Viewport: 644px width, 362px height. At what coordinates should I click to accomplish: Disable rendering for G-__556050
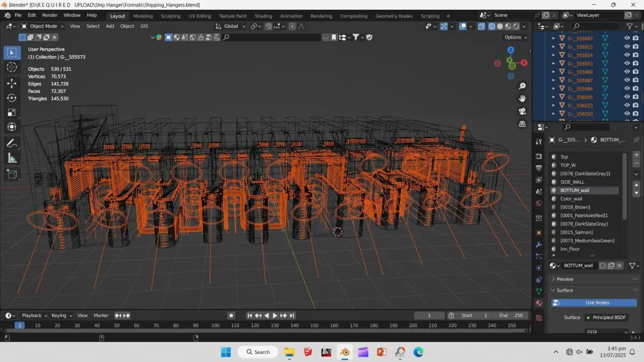click(635, 114)
